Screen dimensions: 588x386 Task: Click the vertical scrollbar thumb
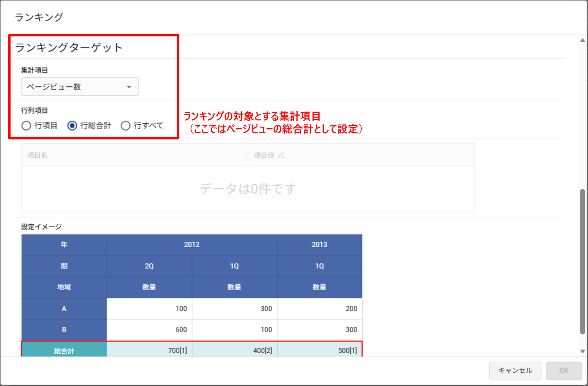[582, 261]
